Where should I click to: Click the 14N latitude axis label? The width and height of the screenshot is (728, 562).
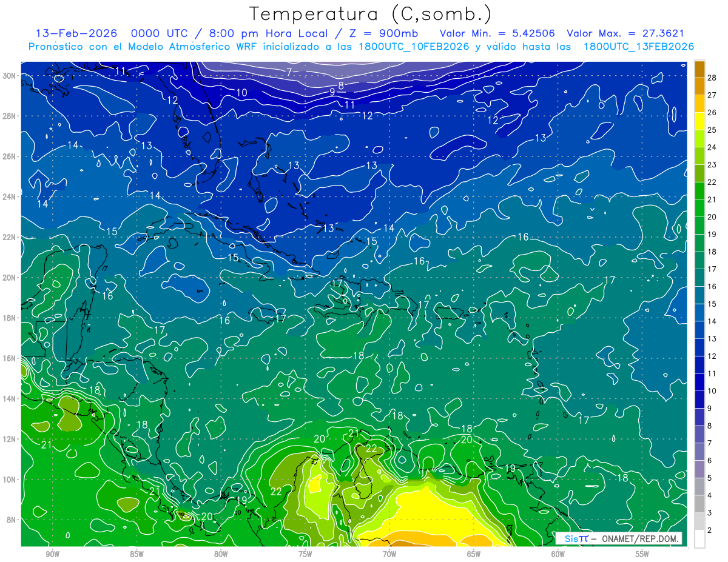click(10, 398)
